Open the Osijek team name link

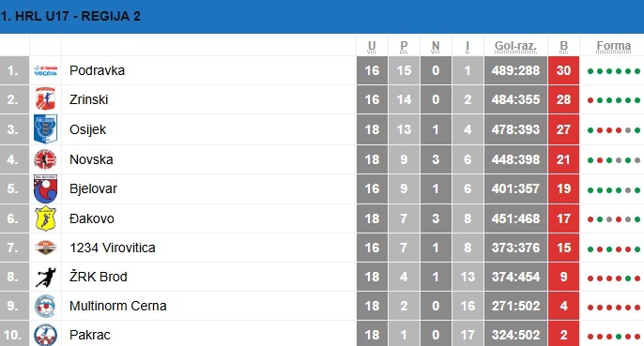[87, 129]
